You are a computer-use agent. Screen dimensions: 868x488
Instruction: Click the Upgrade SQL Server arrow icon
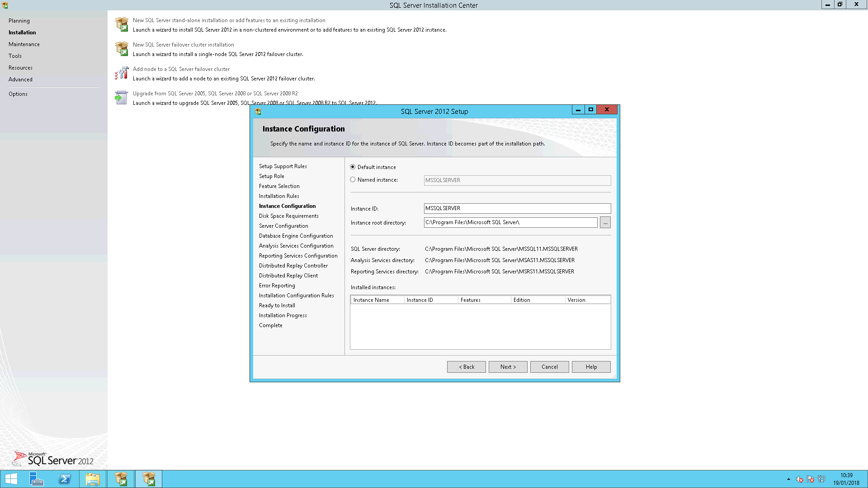tap(121, 98)
